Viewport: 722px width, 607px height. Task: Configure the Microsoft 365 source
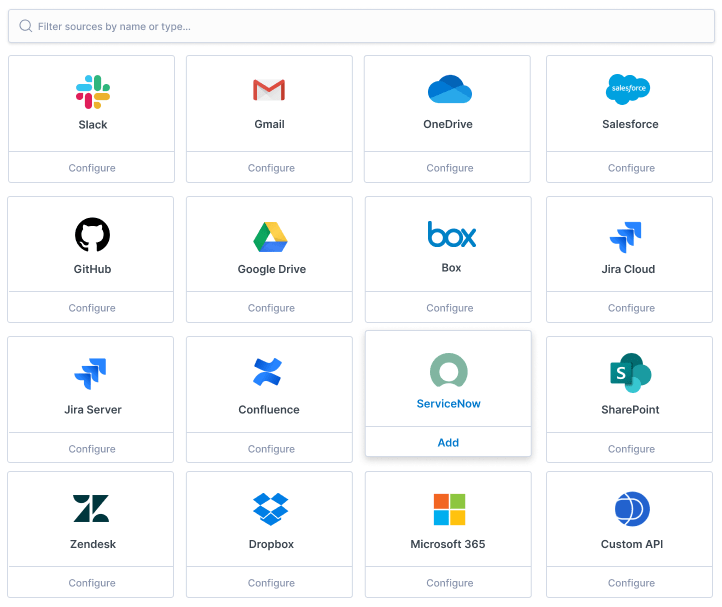pos(449,583)
